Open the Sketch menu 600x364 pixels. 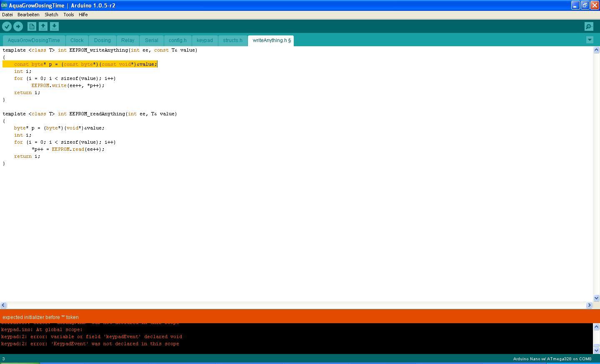coord(51,15)
